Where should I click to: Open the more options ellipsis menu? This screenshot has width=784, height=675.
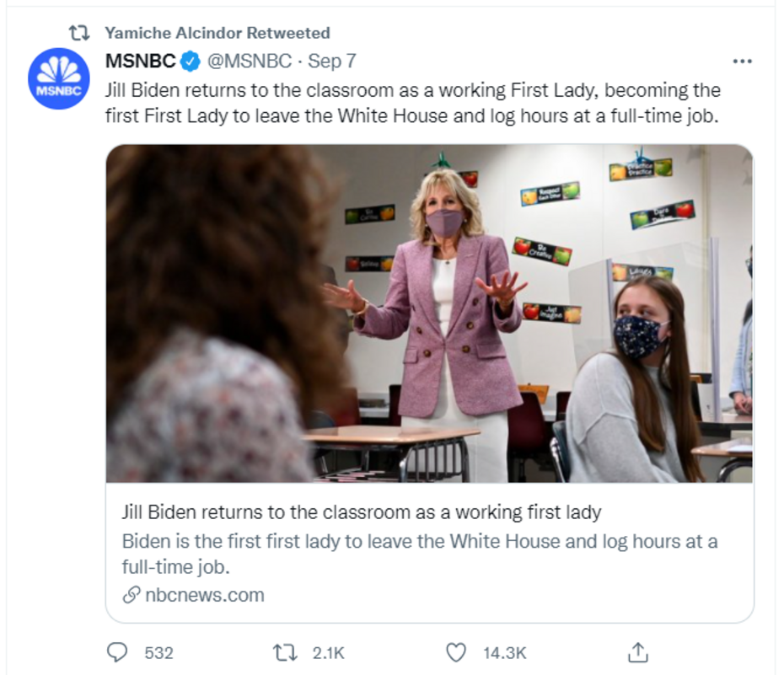pyautogui.click(x=742, y=62)
